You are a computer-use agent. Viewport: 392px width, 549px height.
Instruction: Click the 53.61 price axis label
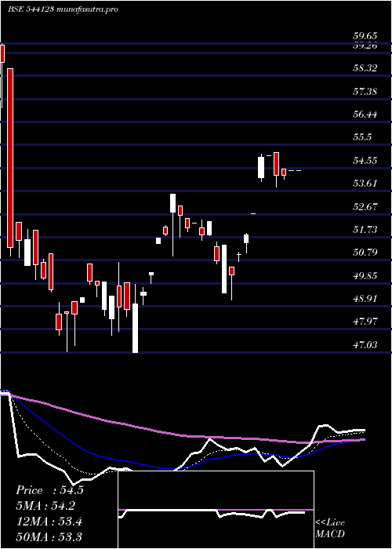coord(365,183)
